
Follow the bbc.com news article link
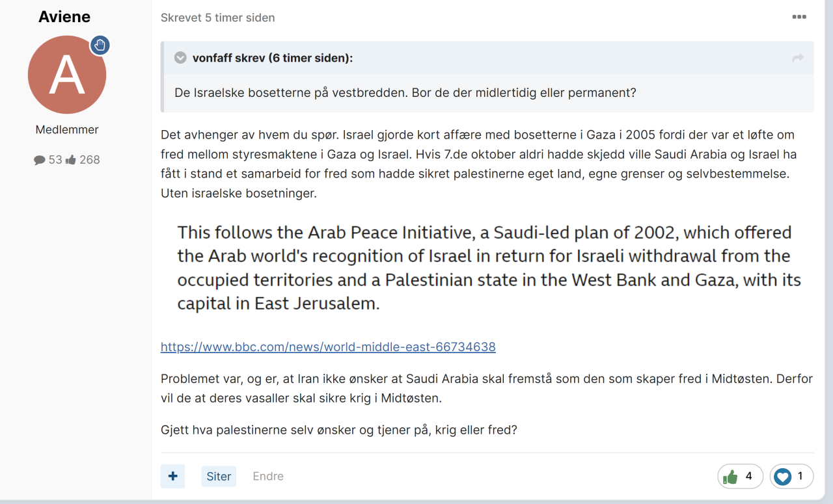(328, 347)
